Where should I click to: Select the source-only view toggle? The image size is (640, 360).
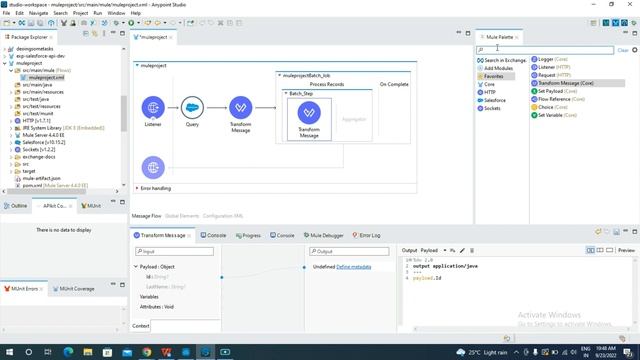point(609,250)
